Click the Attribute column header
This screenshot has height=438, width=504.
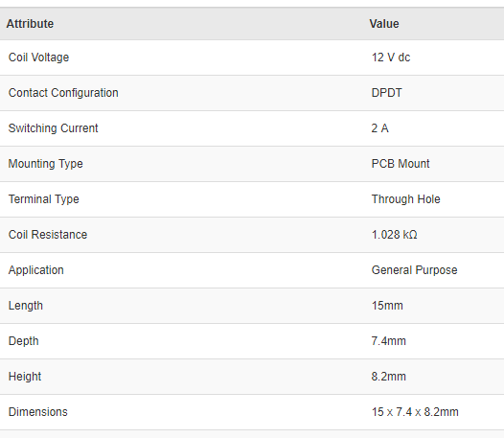click(x=30, y=24)
